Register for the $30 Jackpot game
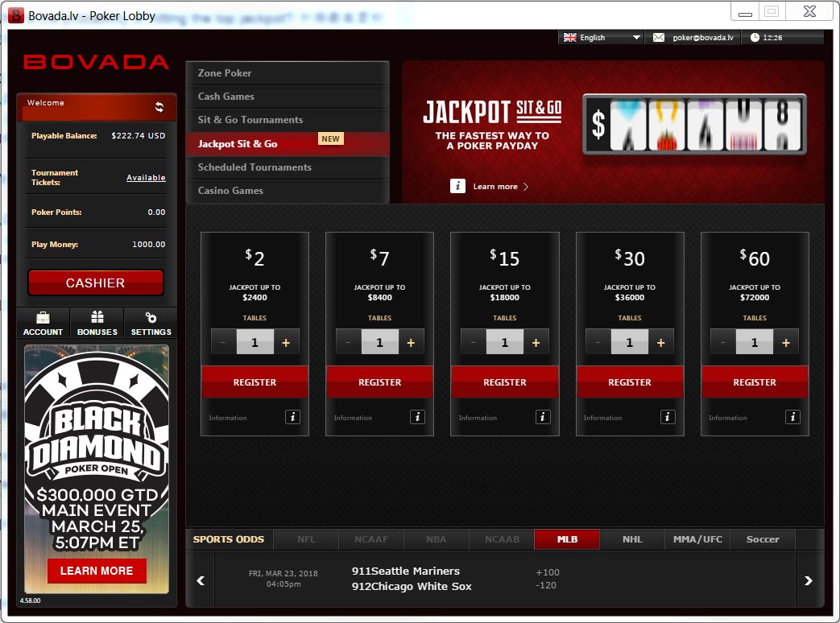Image resolution: width=840 pixels, height=623 pixels. [x=630, y=382]
